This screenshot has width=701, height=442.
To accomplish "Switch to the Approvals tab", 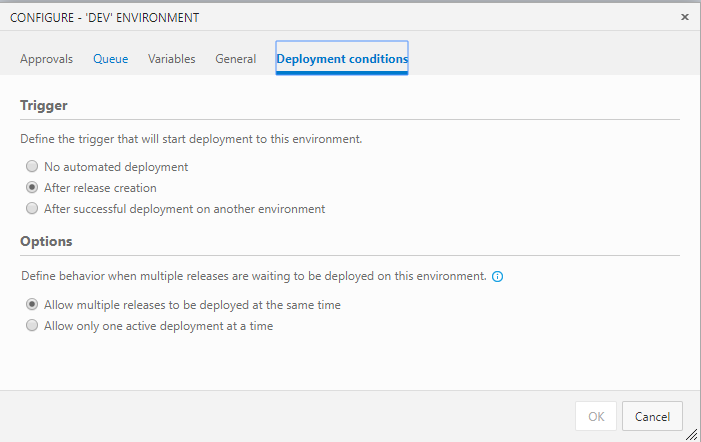I will tap(46, 59).
